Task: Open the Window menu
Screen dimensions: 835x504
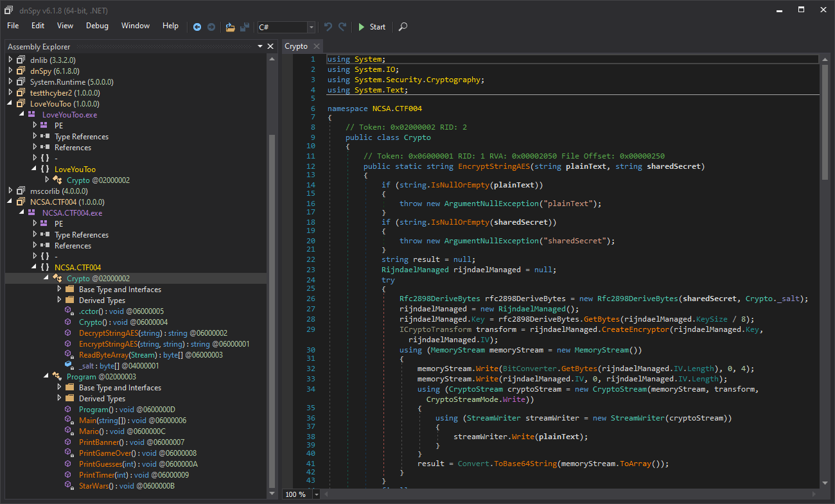Action: click(x=136, y=26)
